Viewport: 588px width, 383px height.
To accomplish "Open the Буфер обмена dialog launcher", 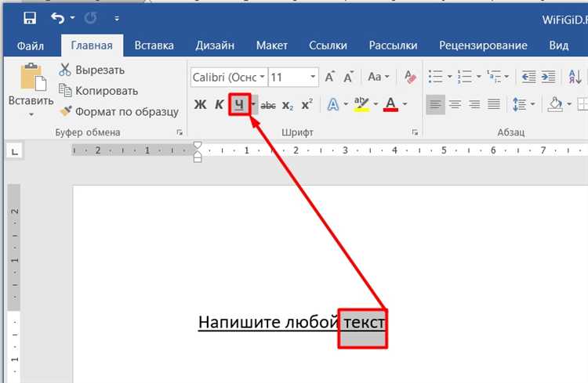I will [180, 132].
